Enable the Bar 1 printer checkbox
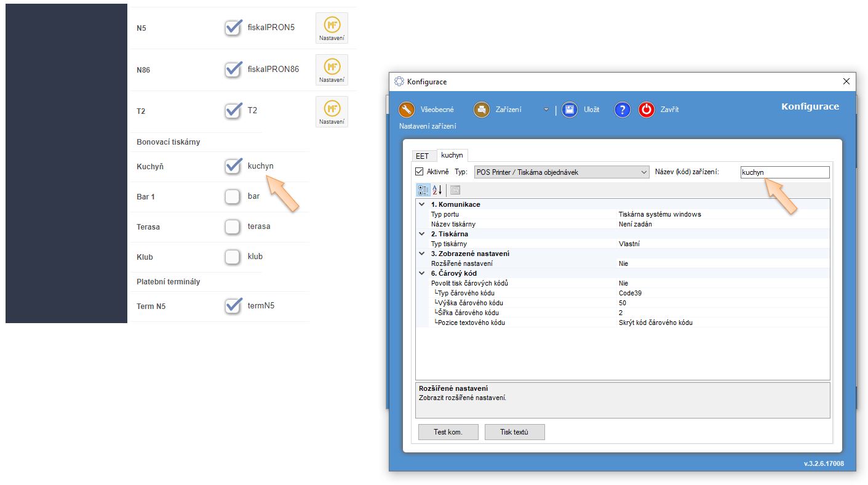868x485 pixels. 233,196
